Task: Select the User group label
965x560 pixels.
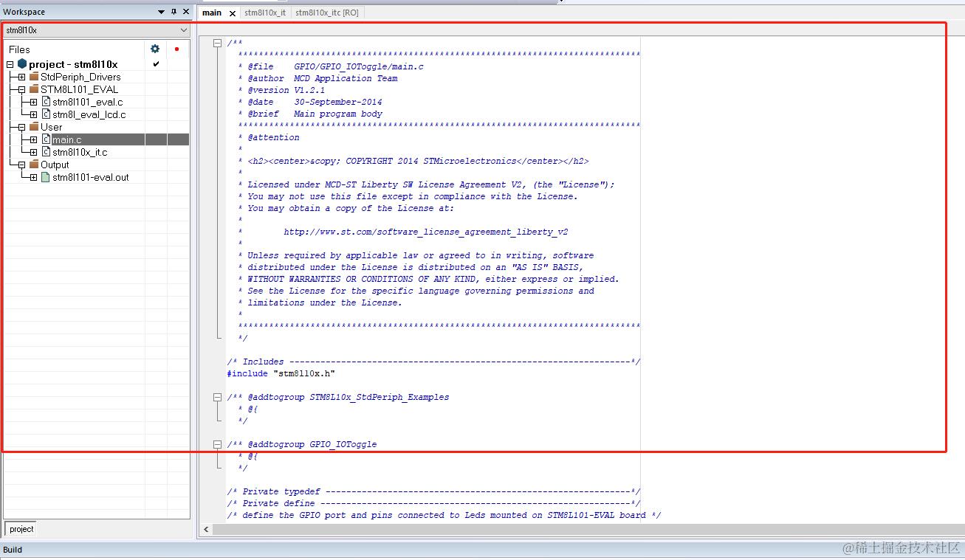Action: pyautogui.click(x=52, y=128)
